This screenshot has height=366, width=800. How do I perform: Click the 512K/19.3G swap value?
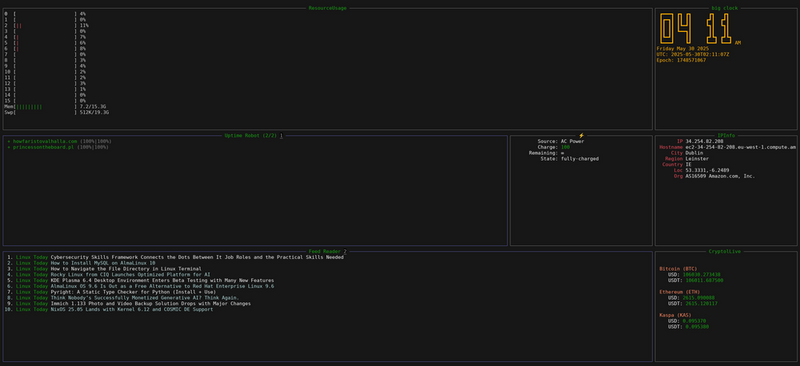click(94, 112)
